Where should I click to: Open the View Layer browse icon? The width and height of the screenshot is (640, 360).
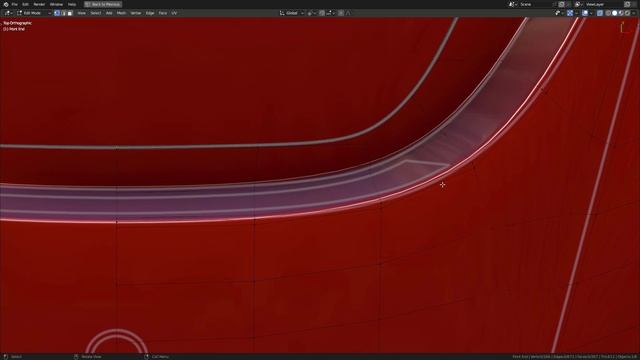click(578, 4)
